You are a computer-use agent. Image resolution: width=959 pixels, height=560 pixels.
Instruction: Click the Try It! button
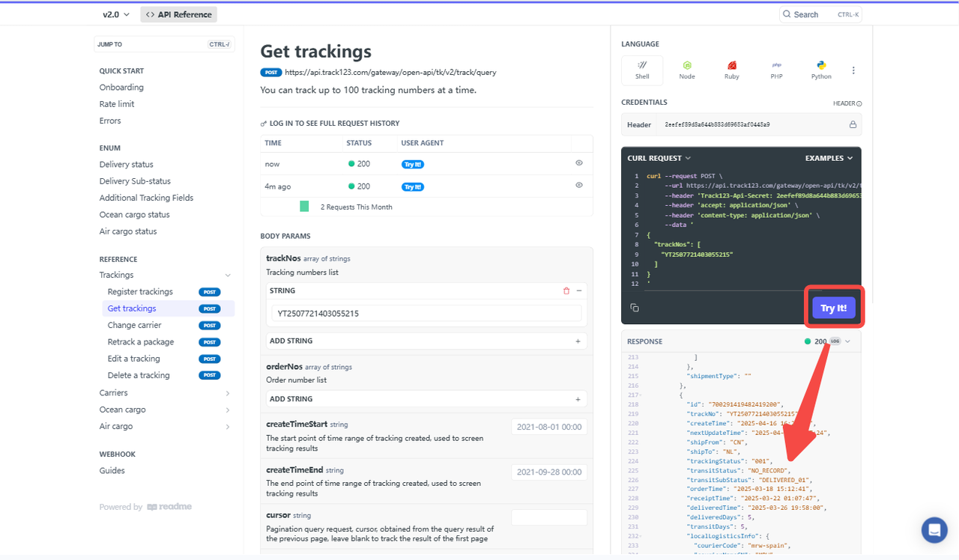click(833, 308)
